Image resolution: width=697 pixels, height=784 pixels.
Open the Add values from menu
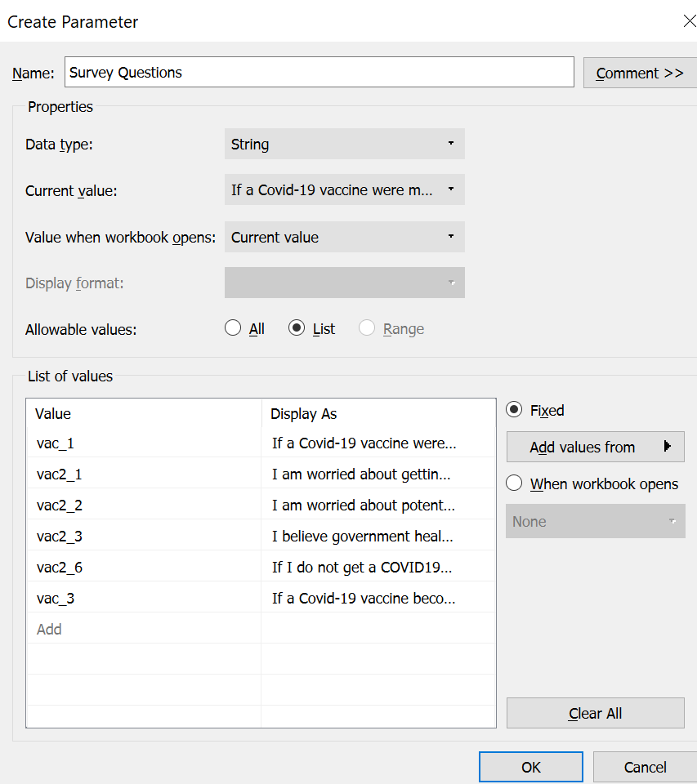click(595, 447)
